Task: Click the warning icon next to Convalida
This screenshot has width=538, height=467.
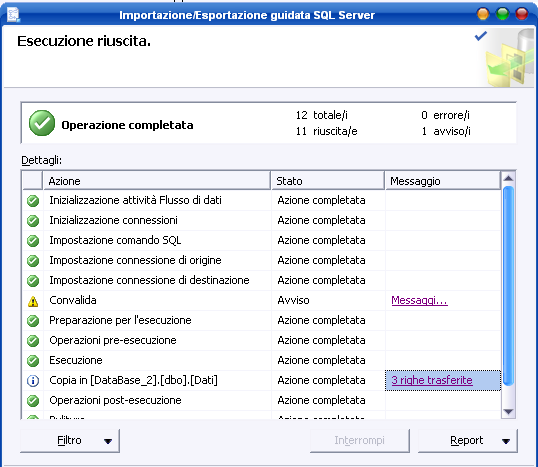Action: [33, 301]
